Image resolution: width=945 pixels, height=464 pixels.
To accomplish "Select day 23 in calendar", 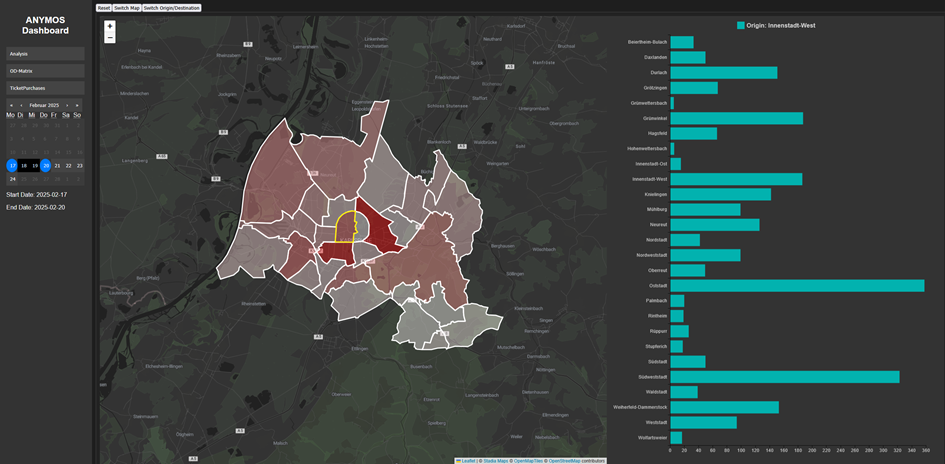I will [79, 165].
